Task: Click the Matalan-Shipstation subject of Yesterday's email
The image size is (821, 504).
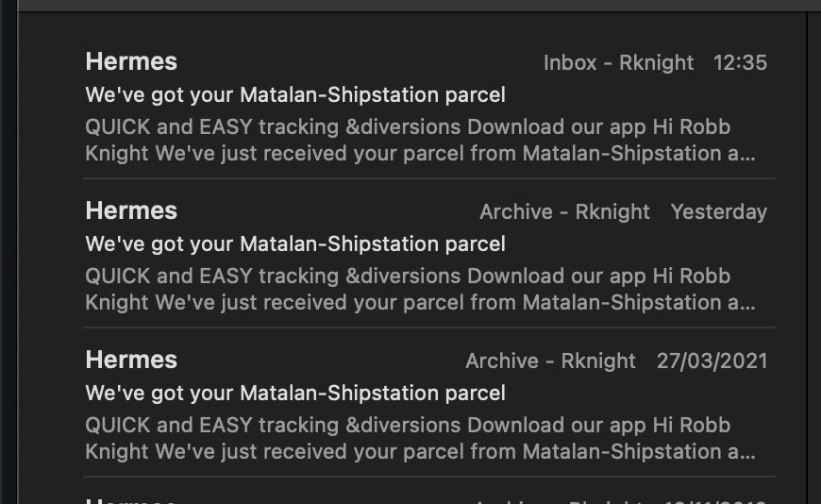Action: tap(295, 244)
